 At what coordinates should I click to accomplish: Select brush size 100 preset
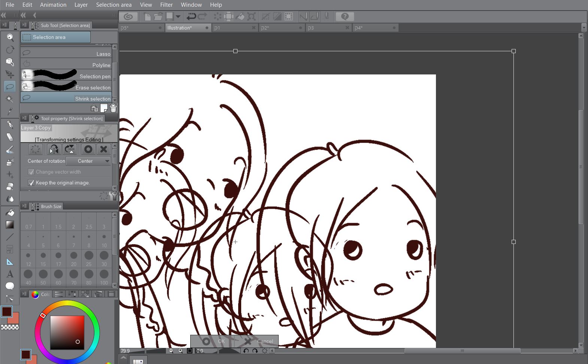tap(104, 277)
